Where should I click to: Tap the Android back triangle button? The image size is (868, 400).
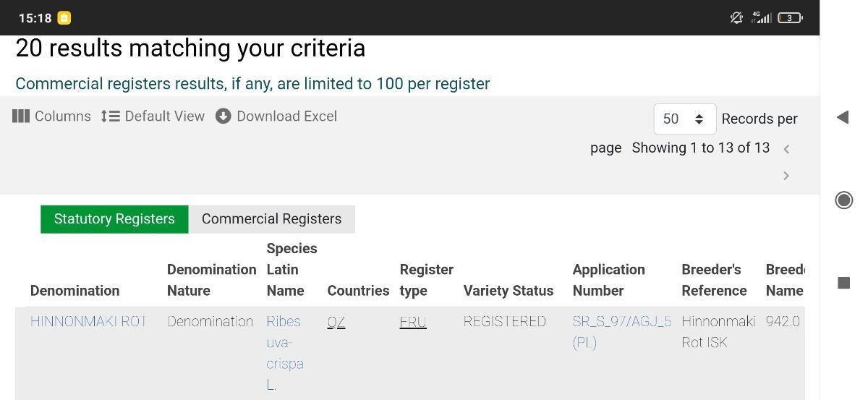[843, 117]
